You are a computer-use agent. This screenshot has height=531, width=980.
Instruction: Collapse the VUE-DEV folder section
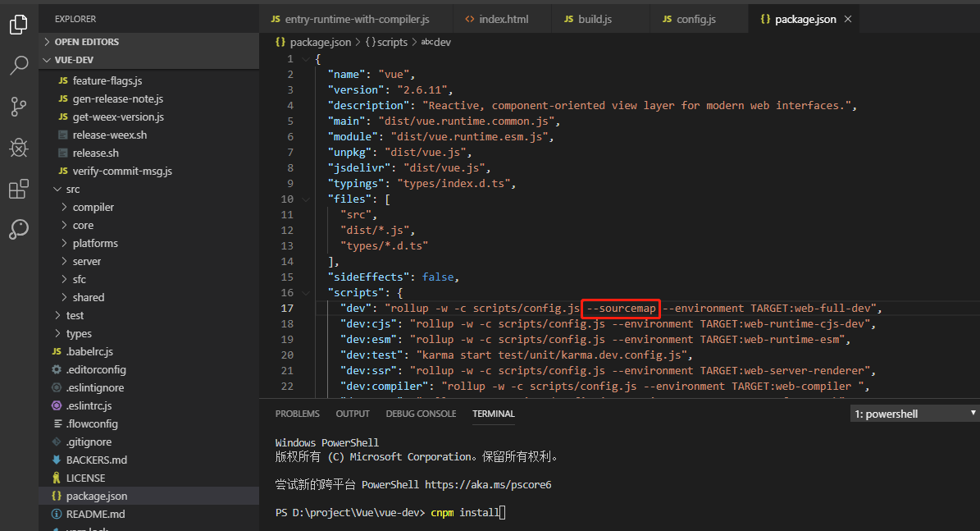tap(48, 60)
